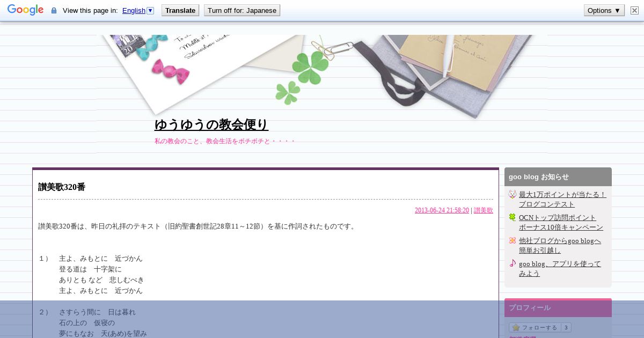
Task: Open the blog title ゆうゆうの教会便り
Action: (x=211, y=124)
